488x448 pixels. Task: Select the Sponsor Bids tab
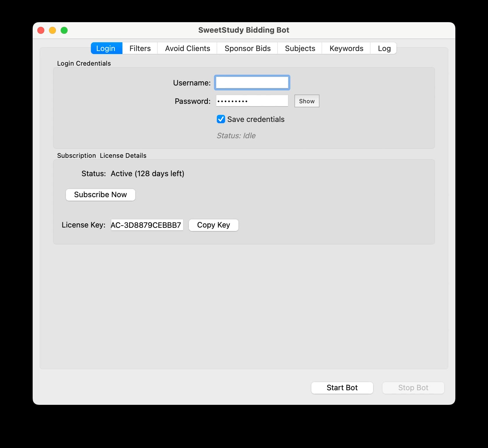coord(247,48)
